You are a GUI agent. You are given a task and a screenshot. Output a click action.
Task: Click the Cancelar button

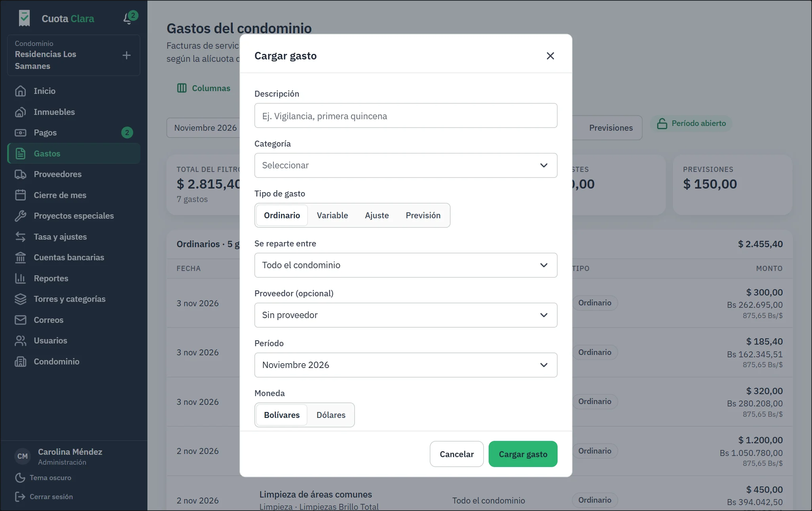click(457, 454)
